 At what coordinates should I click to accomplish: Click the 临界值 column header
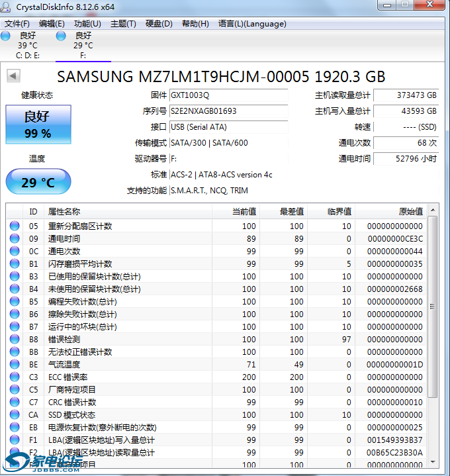pos(331,212)
